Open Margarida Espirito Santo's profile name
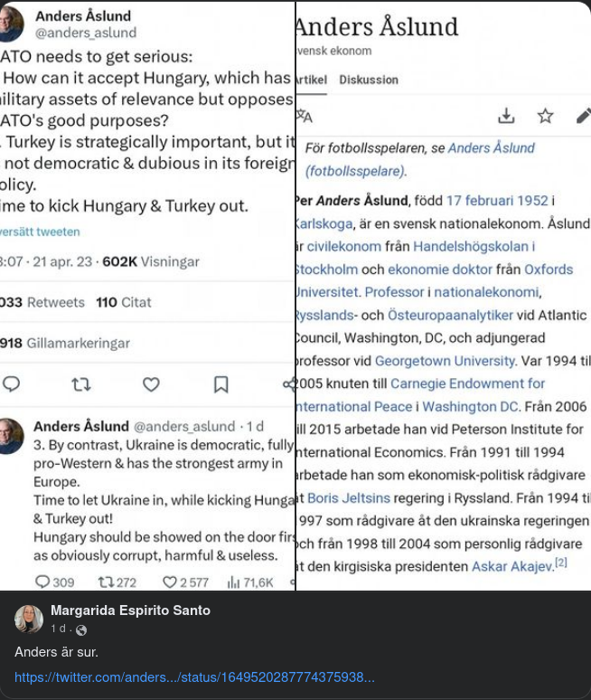 click(130, 610)
